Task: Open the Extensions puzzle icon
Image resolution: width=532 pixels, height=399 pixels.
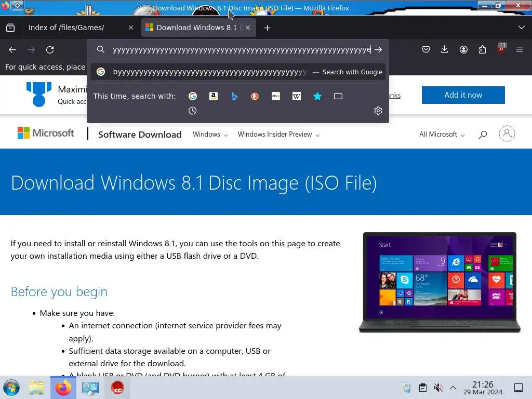Action: (x=482, y=50)
